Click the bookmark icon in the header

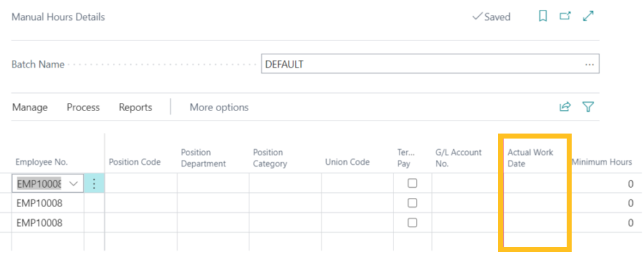(543, 17)
